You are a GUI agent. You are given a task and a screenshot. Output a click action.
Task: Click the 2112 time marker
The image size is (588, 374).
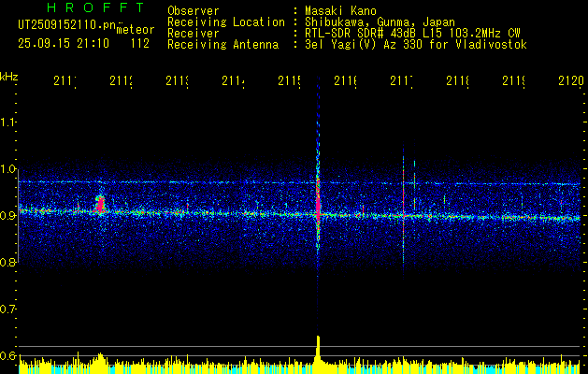pos(122,80)
